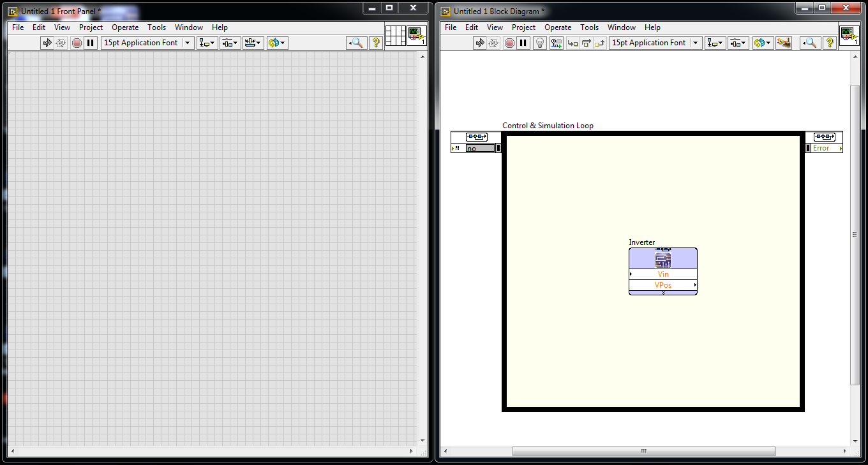
Task: Open the Align Objects dropdown
Action: tap(715, 43)
